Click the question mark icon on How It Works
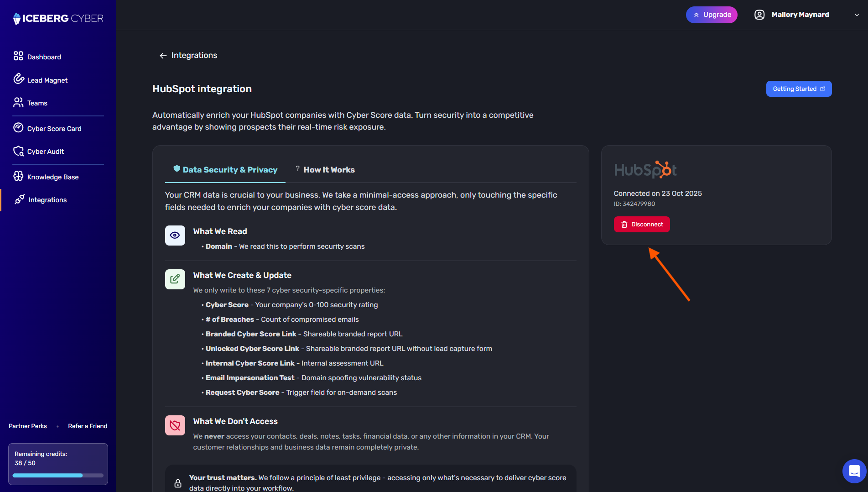Image resolution: width=868 pixels, height=492 pixels. [297, 168]
